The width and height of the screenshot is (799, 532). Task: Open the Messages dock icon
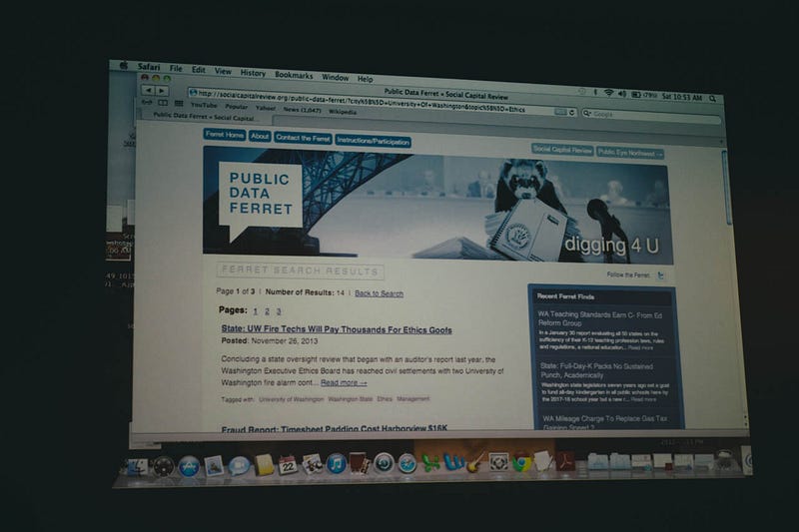click(x=239, y=465)
